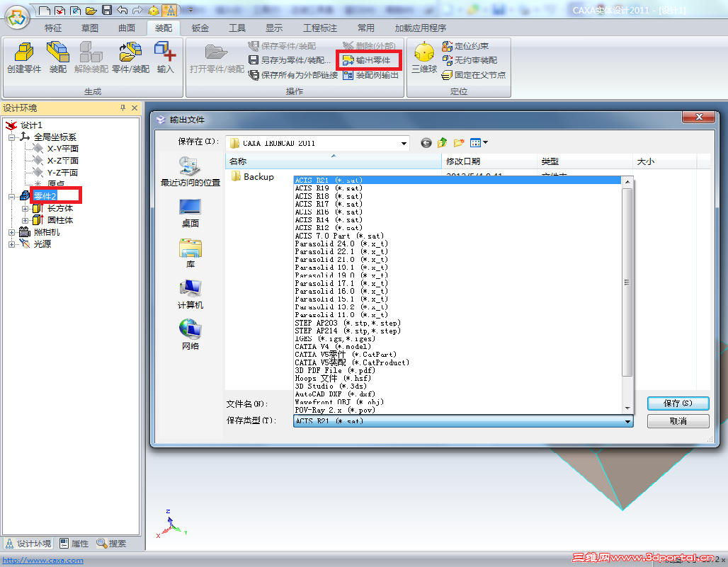The image size is (728, 567).
Task: Click the Open folder quick-access icon
Action: pyautogui.click(x=91, y=10)
